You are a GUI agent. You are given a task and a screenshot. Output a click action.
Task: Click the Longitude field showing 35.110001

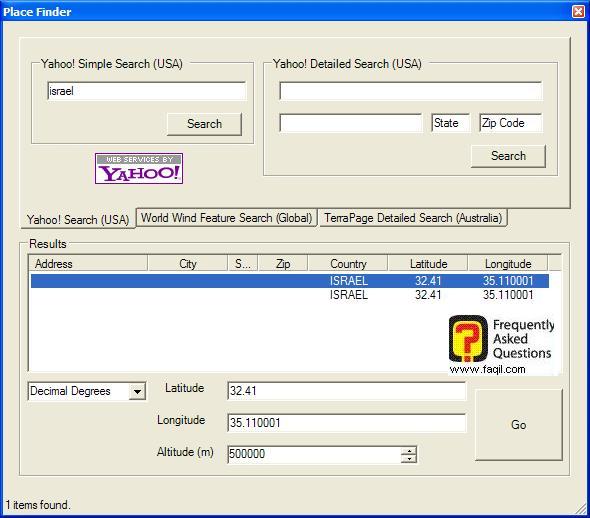[347, 423]
